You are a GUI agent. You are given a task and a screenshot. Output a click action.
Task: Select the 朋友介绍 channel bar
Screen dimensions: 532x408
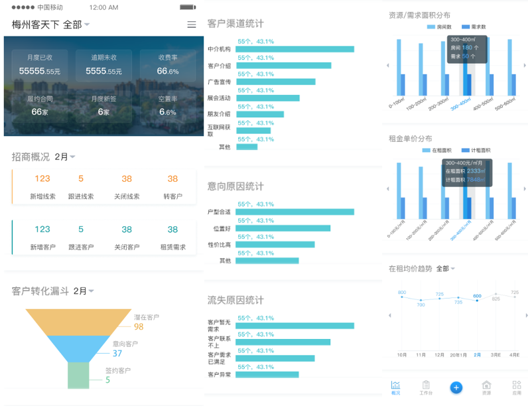(260, 114)
